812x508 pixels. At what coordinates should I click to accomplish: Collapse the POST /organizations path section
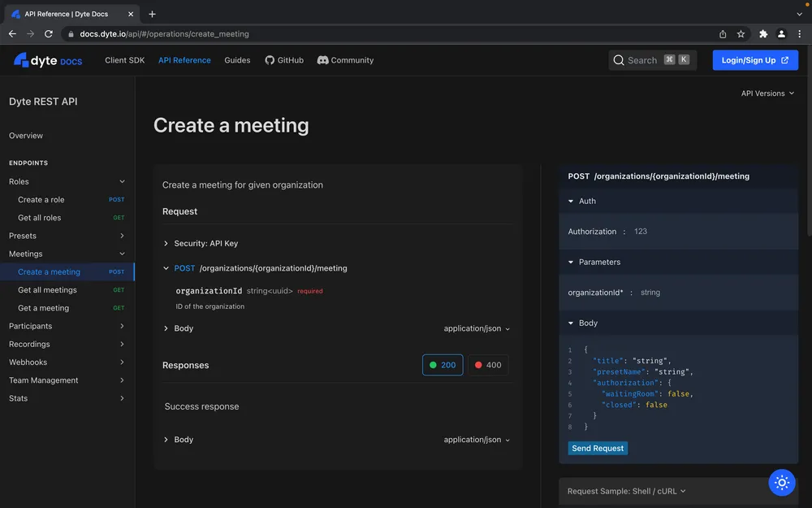pos(255,268)
